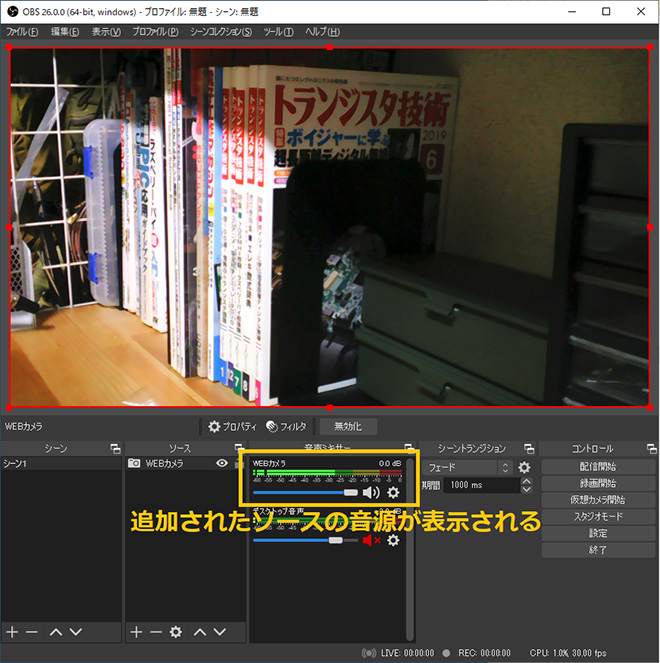Click the 期間 duration field showing 1000 ms
This screenshot has width=660, height=663.
(x=482, y=485)
